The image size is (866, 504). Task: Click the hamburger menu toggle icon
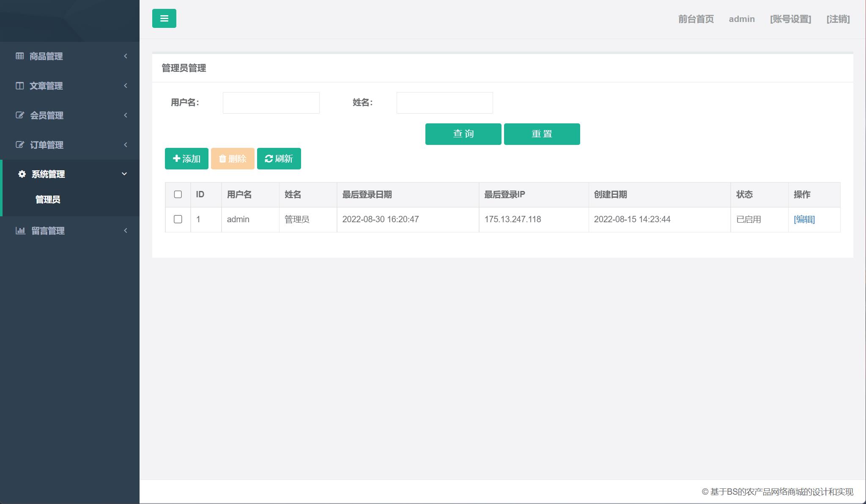[x=164, y=18]
